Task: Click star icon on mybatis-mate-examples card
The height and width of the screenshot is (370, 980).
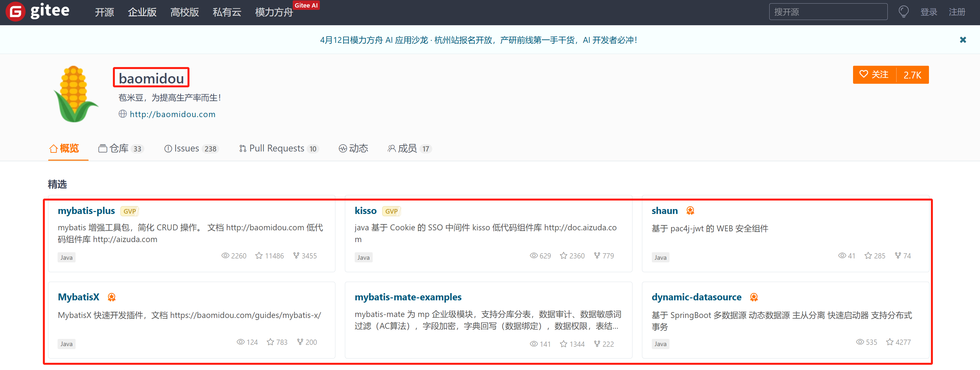Action: click(563, 344)
